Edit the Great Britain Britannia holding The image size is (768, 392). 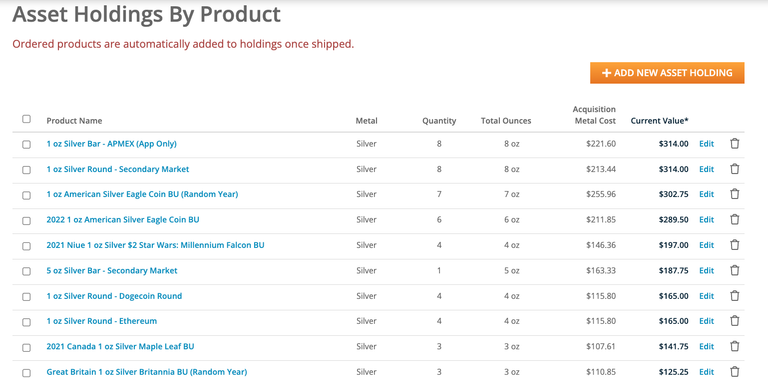point(706,372)
